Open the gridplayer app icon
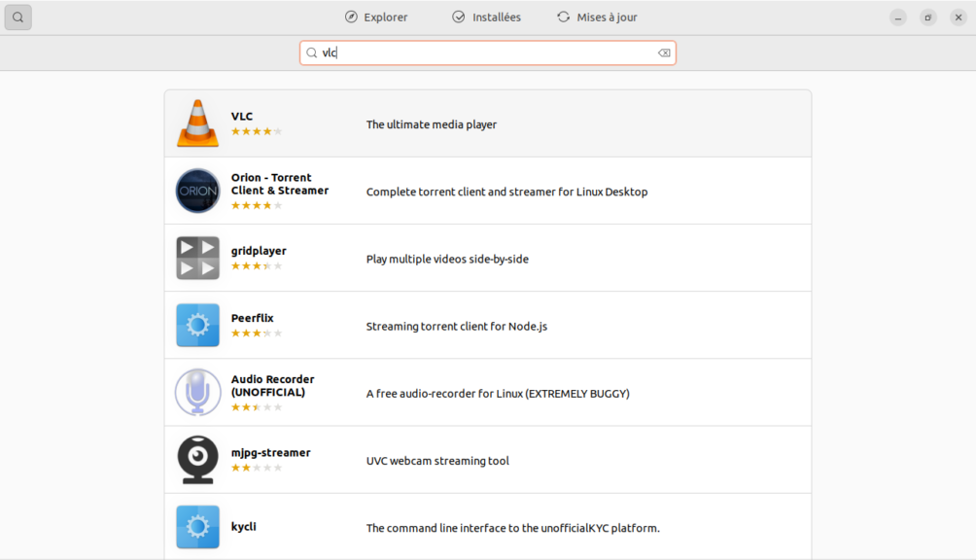The height and width of the screenshot is (560, 976). coord(198,258)
